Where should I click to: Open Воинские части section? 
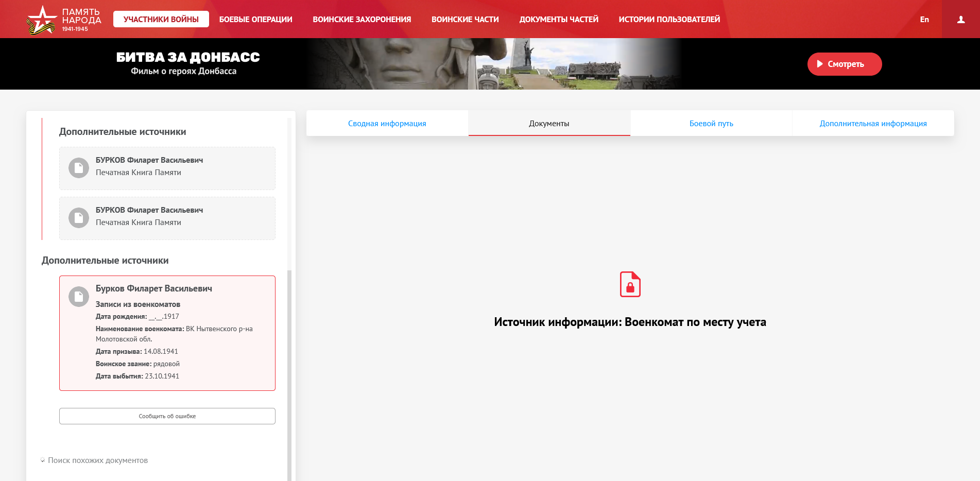click(465, 20)
